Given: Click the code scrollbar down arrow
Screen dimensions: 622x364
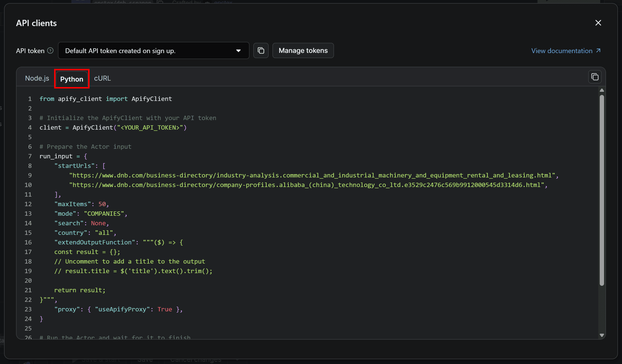Looking at the screenshot, I should (x=602, y=335).
